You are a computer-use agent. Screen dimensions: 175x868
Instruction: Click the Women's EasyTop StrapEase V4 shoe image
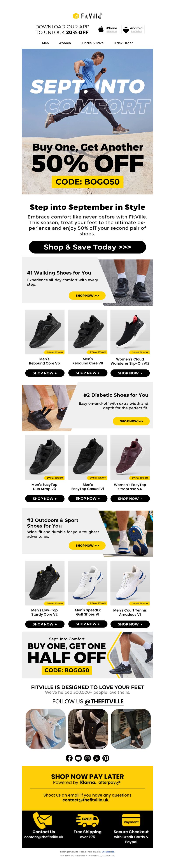click(130, 457)
